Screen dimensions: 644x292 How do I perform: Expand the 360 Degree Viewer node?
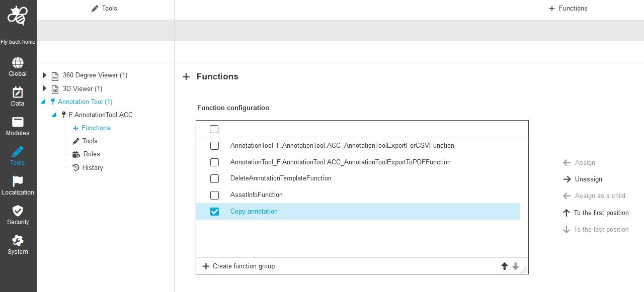[x=44, y=75]
